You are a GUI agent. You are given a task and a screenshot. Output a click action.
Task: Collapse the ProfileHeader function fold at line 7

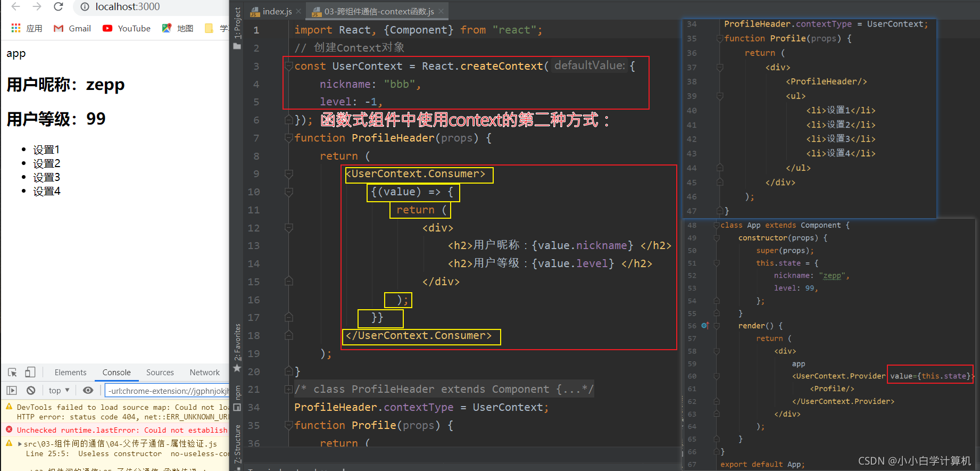click(289, 138)
